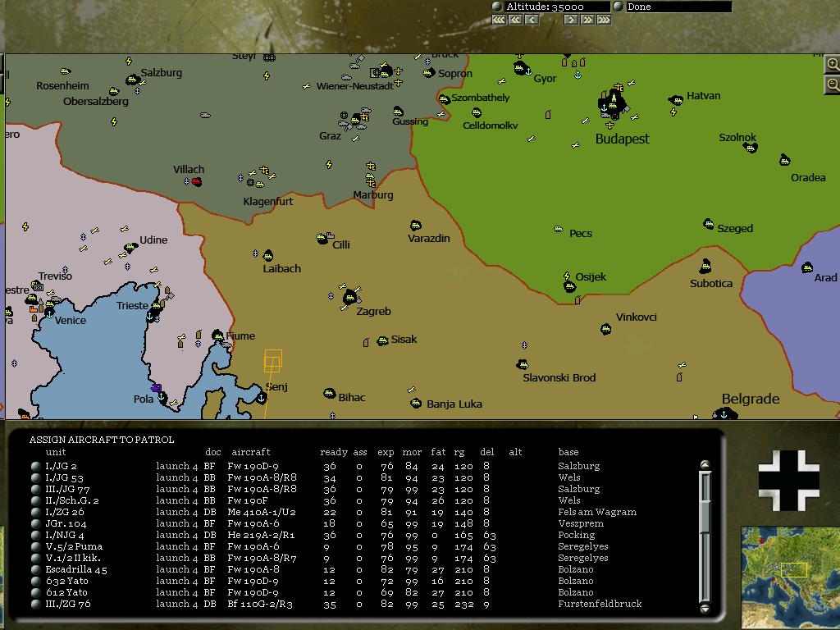The width and height of the screenshot is (840, 630).
Task: Decrease altitude by one step (<)
Action: point(532,20)
